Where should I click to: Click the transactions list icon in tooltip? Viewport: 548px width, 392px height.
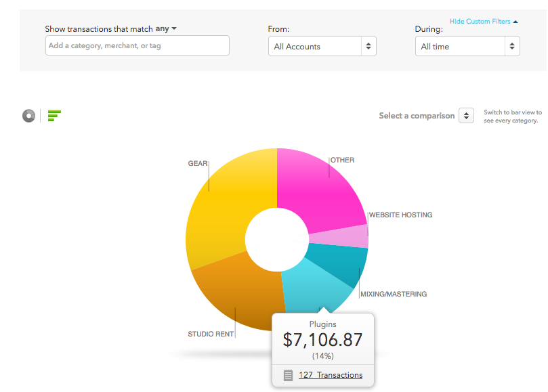288,375
